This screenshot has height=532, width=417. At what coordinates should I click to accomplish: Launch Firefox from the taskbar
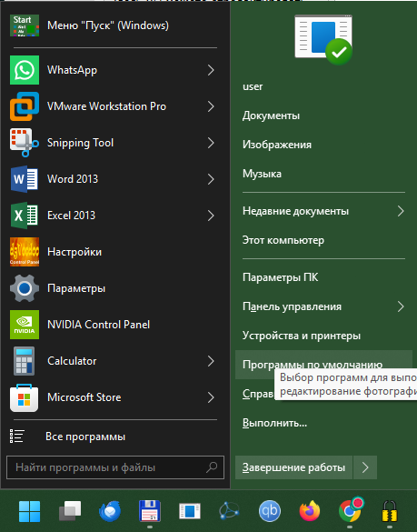[x=310, y=511]
